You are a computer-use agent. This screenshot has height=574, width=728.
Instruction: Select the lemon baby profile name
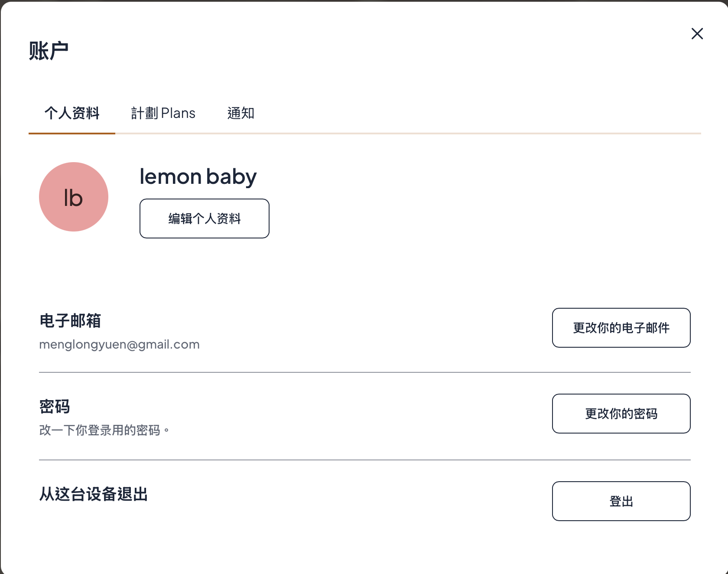click(x=198, y=177)
